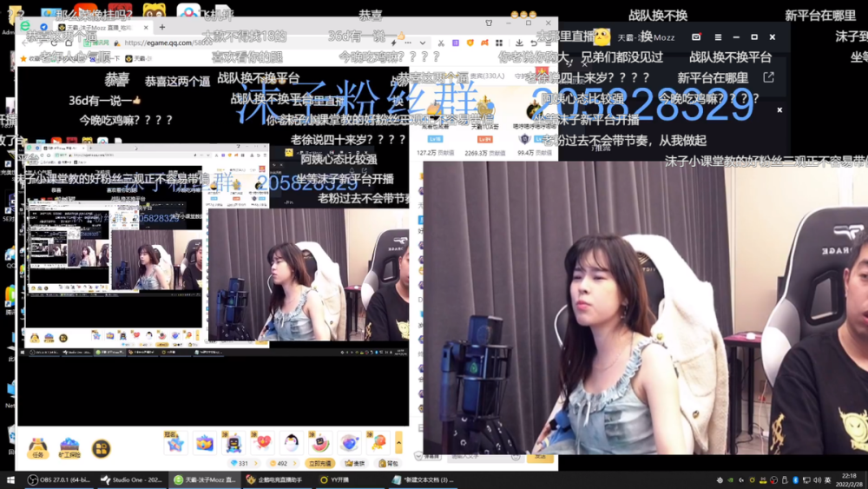Screen dimensions: 868x489
Task: Click the purple extension icon in the toolbar
Action: [x=456, y=43]
